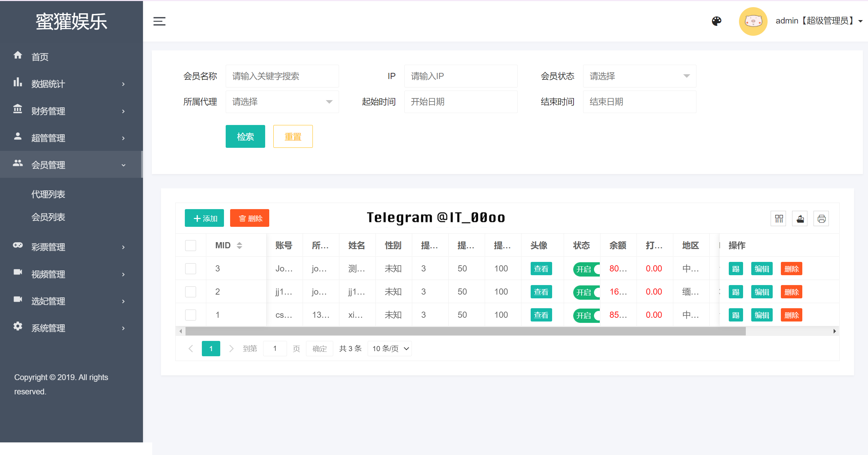Click the 选妃管理 camera icon
Viewport: 868px width, 455px height.
coord(18,299)
